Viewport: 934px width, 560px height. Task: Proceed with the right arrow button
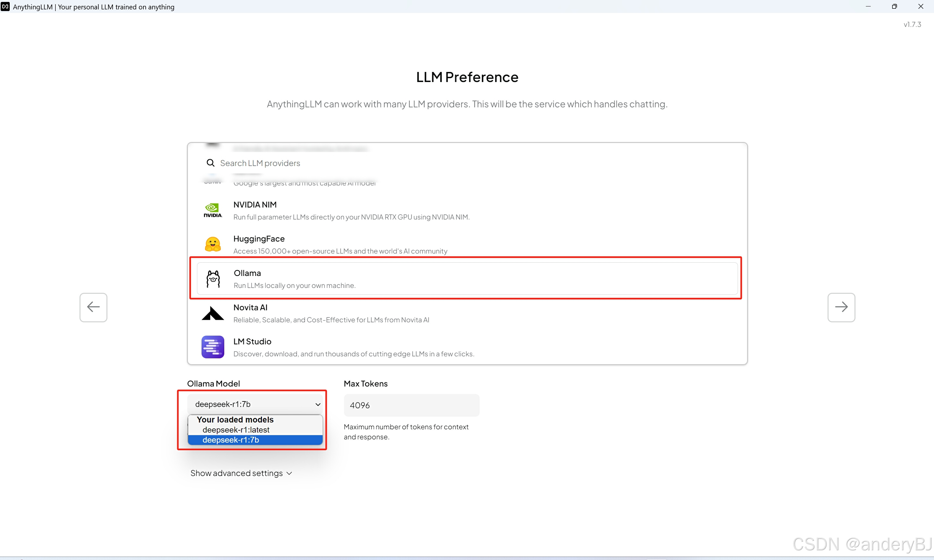(841, 307)
